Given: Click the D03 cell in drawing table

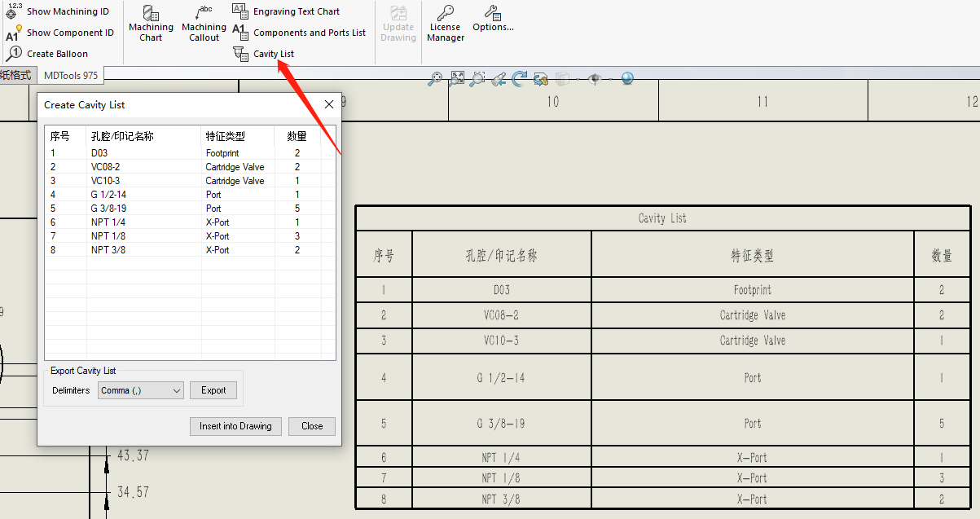Looking at the screenshot, I should click(x=501, y=290).
